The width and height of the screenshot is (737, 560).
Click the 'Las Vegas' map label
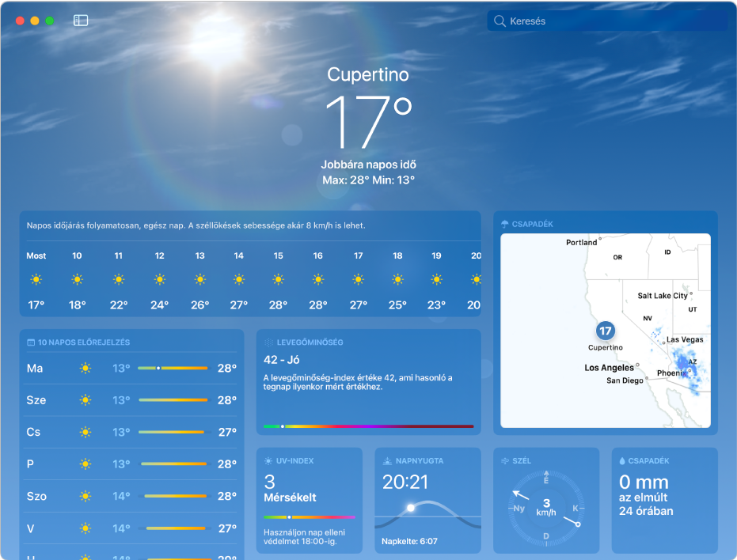tap(685, 339)
